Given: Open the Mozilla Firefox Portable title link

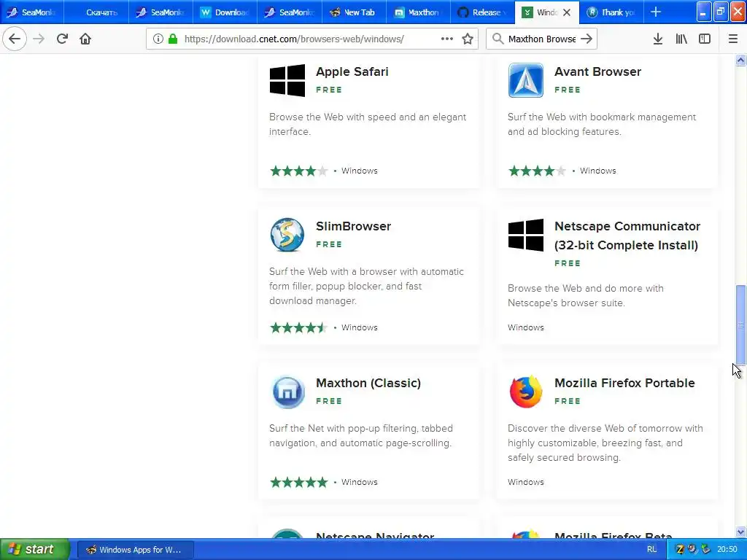Looking at the screenshot, I should pyautogui.click(x=624, y=383).
